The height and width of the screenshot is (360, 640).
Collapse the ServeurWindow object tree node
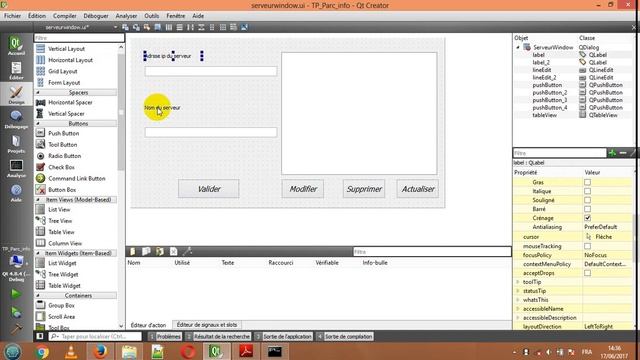click(x=518, y=47)
